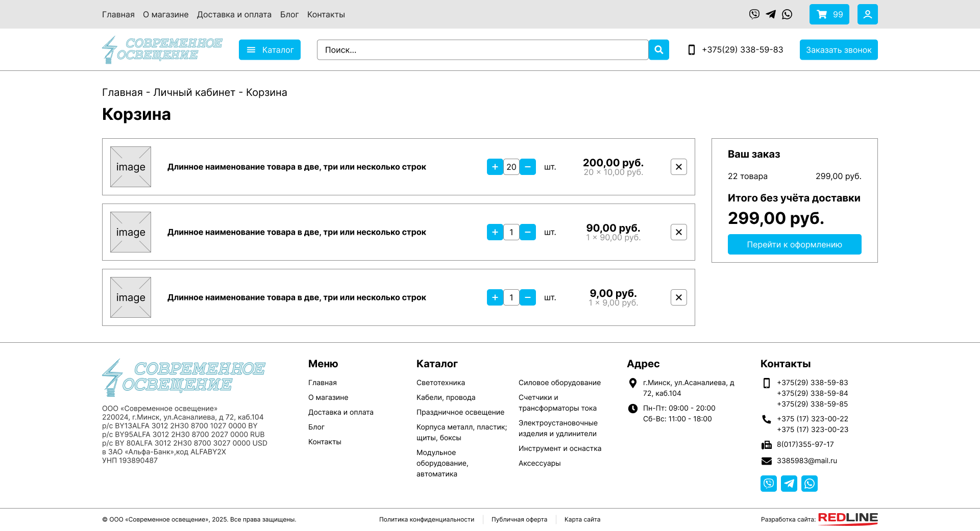The height and width of the screenshot is (531, 980).
Task: Open Viber chat icon in top bar
Action: coord(754,14)
